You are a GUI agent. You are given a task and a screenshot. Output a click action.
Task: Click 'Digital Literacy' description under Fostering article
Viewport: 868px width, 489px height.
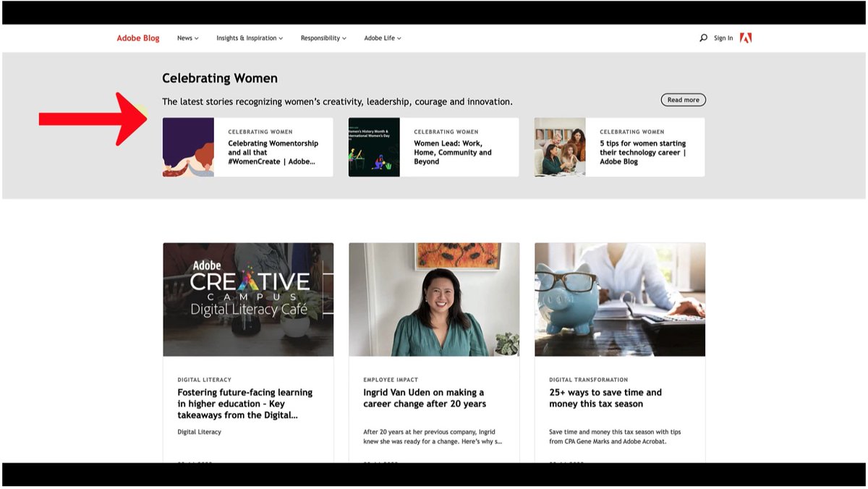point(200,432)
